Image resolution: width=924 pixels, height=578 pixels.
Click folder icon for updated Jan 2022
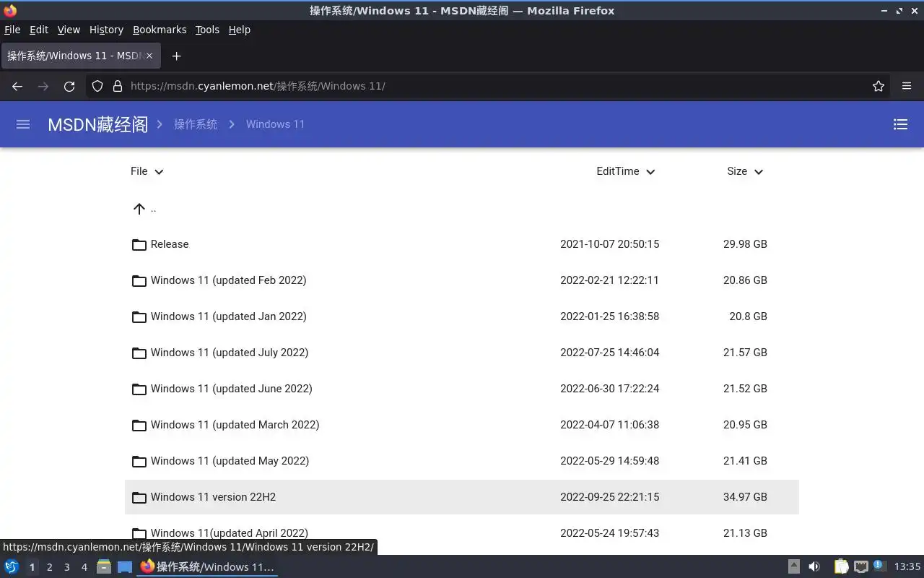139,317
